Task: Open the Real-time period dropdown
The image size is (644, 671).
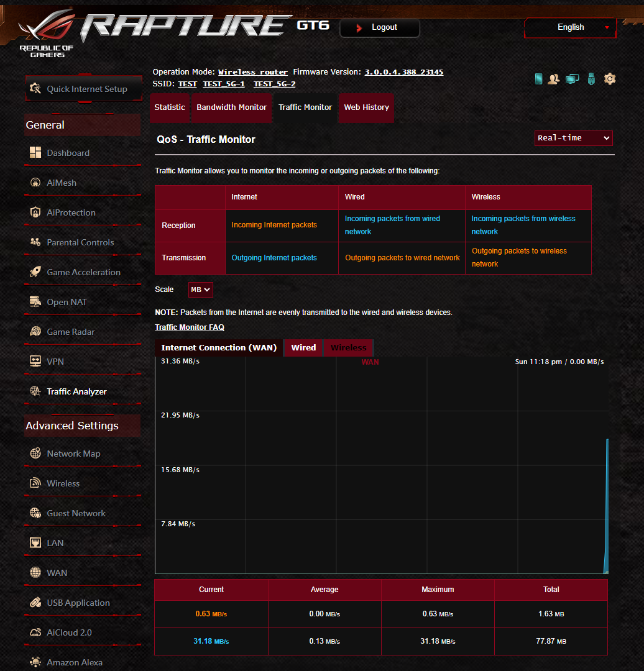Action: tap(573, 138)
